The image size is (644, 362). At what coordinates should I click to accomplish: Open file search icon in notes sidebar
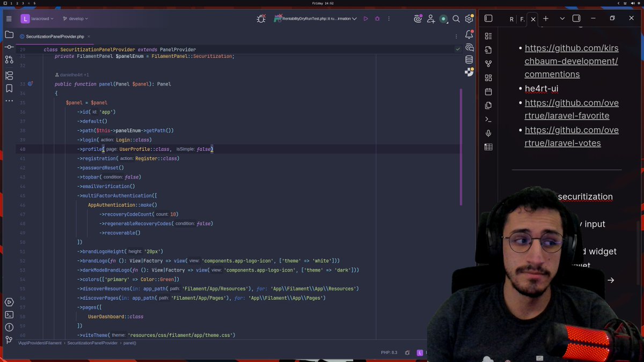(x=488, y=50)
